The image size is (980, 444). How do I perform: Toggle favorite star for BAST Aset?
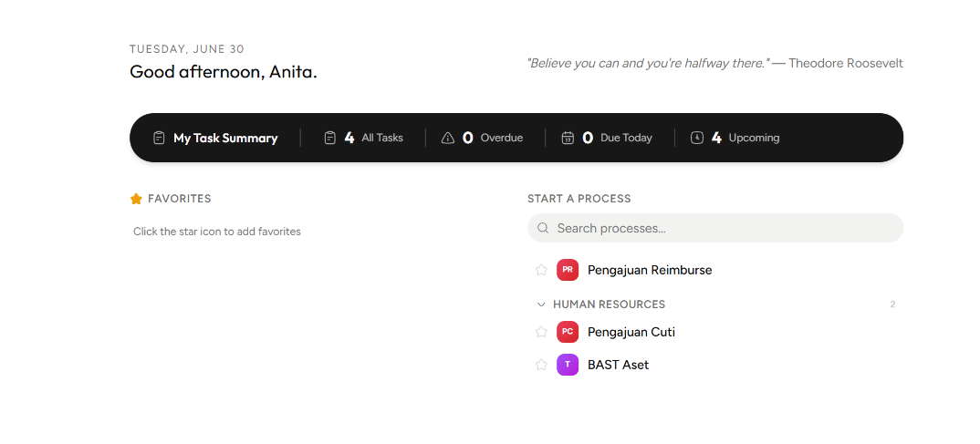click(x=541, y=365)
